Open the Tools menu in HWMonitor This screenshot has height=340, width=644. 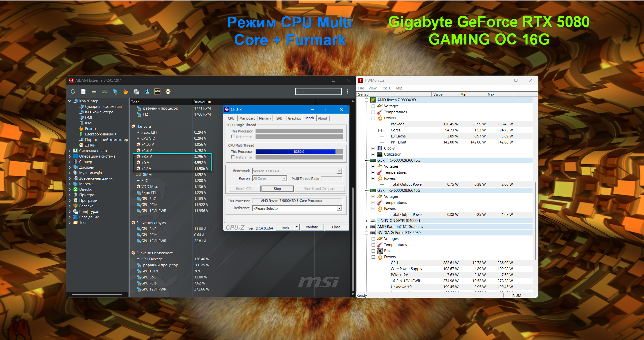click(x=385, y=88)
